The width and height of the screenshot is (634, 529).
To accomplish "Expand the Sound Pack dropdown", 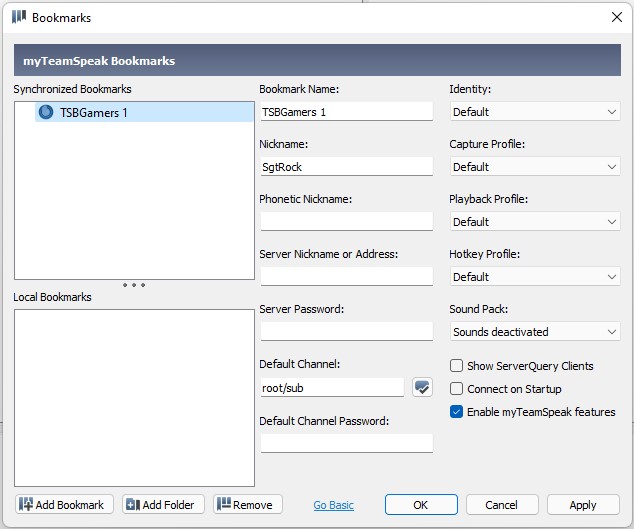I will tap(535, 332).
